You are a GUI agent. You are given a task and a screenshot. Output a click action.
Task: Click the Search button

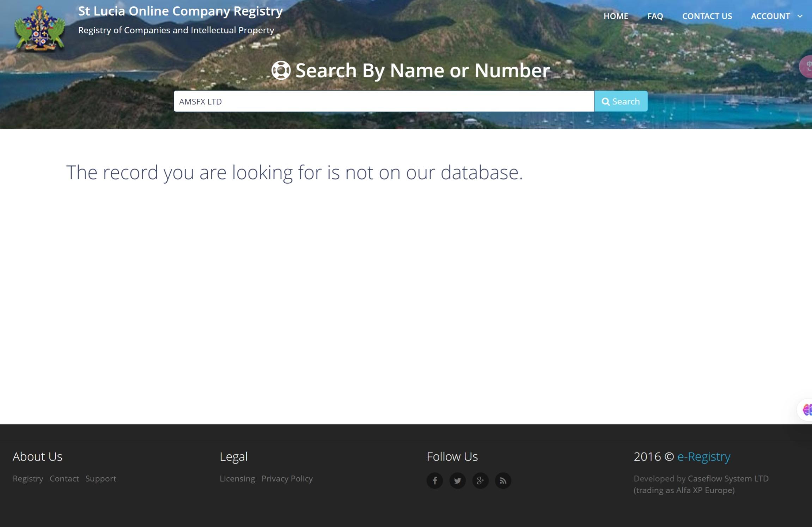click(x=621, y=101)
